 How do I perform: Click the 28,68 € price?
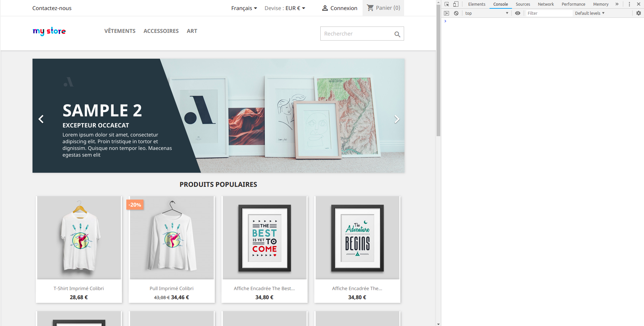point(79,297)
